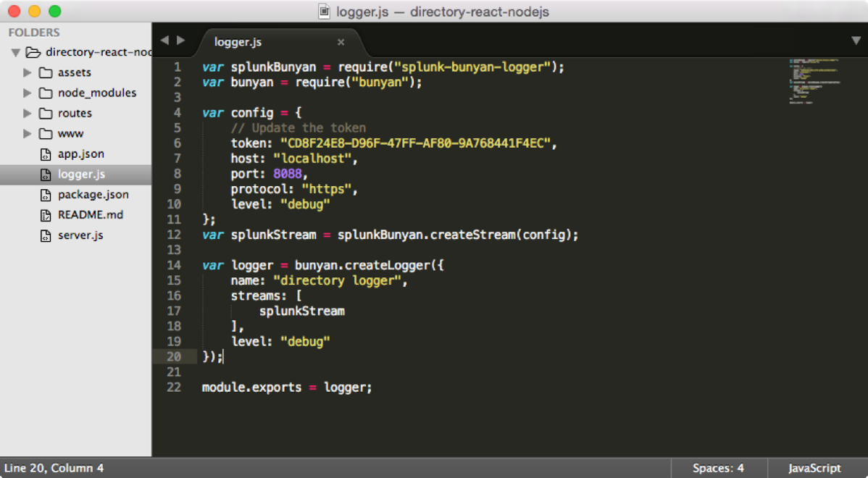Click the "directory logger" name string

click(x=337, y=280)
